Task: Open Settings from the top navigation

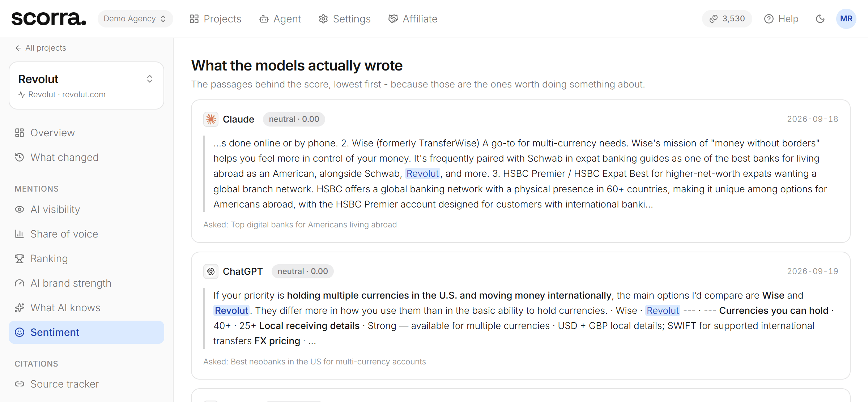Action: pos(345,19)
